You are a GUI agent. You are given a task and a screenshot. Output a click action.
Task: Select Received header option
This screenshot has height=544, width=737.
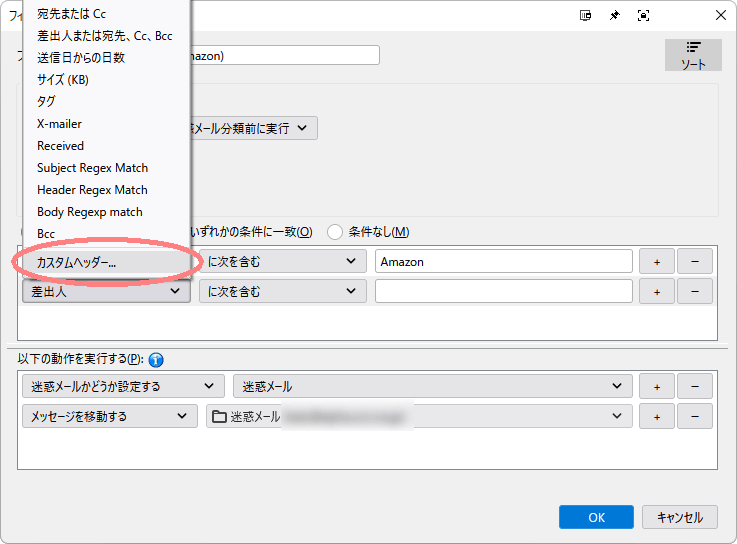[107, 146]
